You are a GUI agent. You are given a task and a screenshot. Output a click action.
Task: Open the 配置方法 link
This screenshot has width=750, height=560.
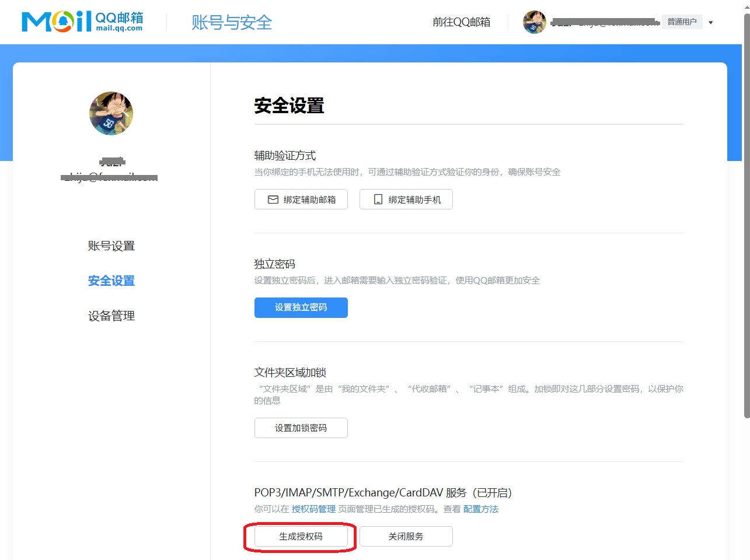coord(480,509)
